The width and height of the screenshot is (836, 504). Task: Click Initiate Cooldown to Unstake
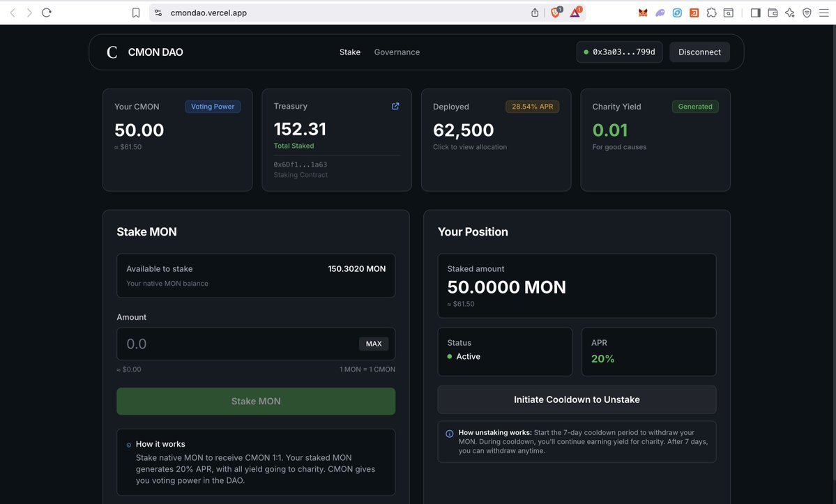(x=577, y=400)
